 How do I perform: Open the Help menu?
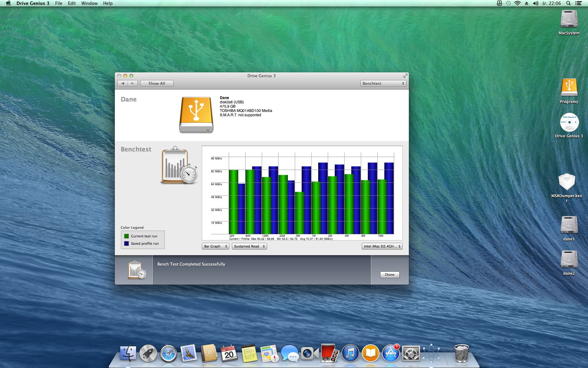[x=108, y=3]
